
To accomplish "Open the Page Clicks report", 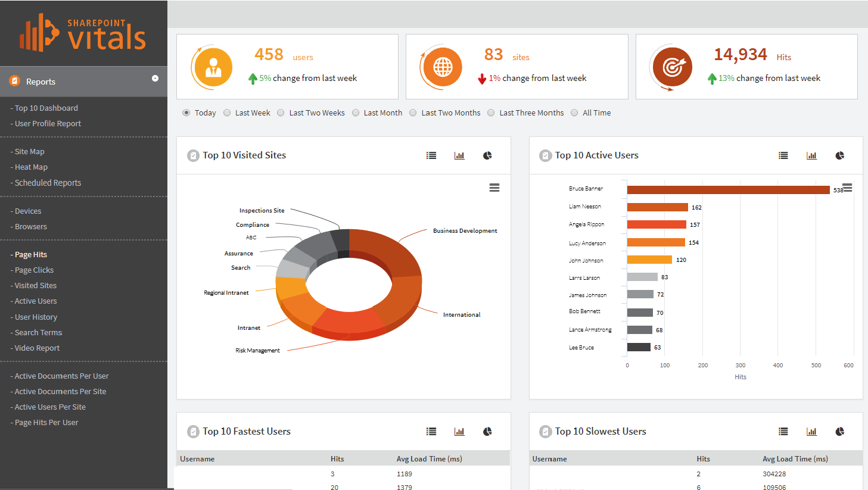I will [x=34, y=270].
